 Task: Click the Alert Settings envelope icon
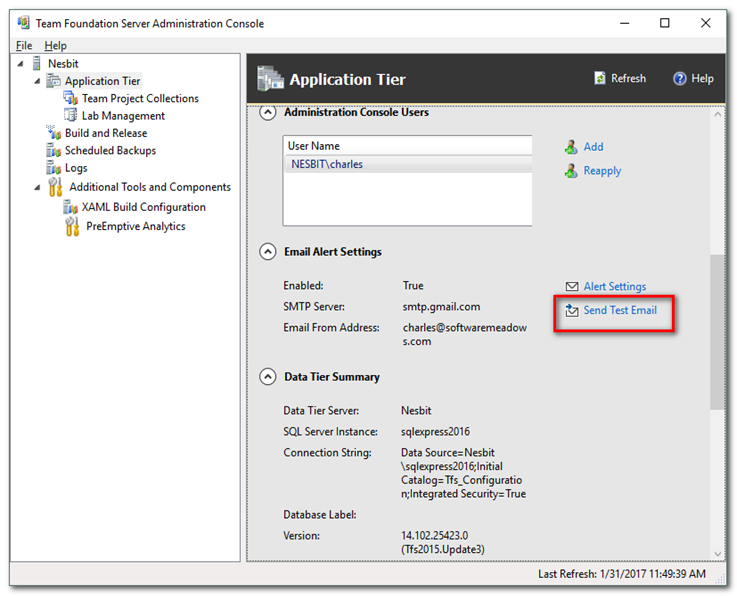[572, 287]
